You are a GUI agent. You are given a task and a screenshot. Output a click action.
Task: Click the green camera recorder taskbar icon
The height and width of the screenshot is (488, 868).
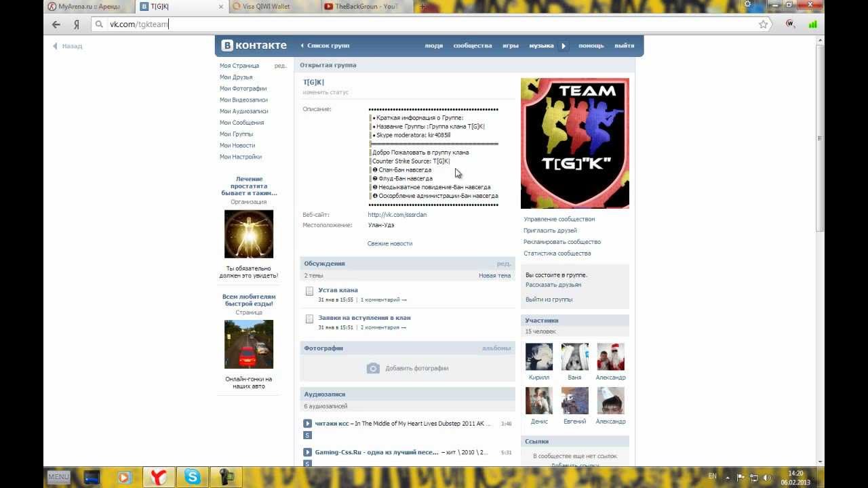coord(226,477)
